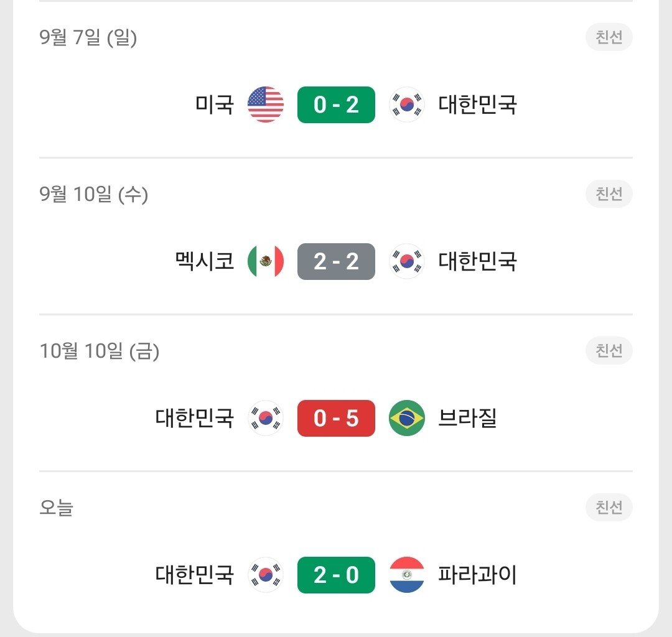Click Korea flag in the Paraguay match
This screenshot has height=637, width=672.
[x=266, y=575]
